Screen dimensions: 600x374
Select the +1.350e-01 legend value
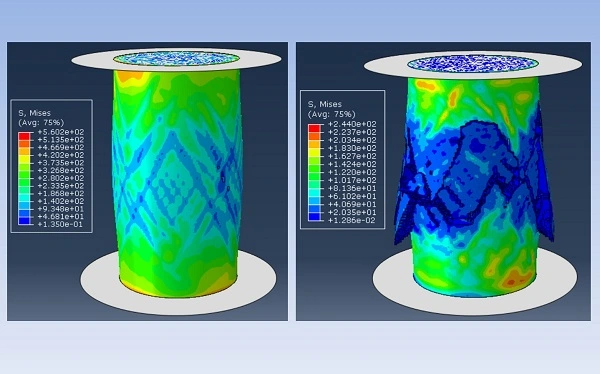[x=60, y=224]
